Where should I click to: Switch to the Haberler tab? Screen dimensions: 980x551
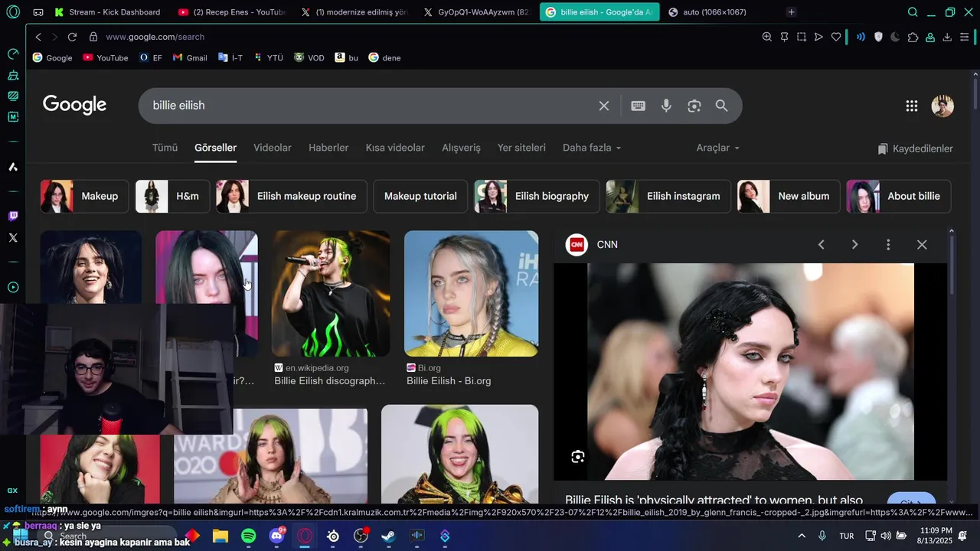328,148
